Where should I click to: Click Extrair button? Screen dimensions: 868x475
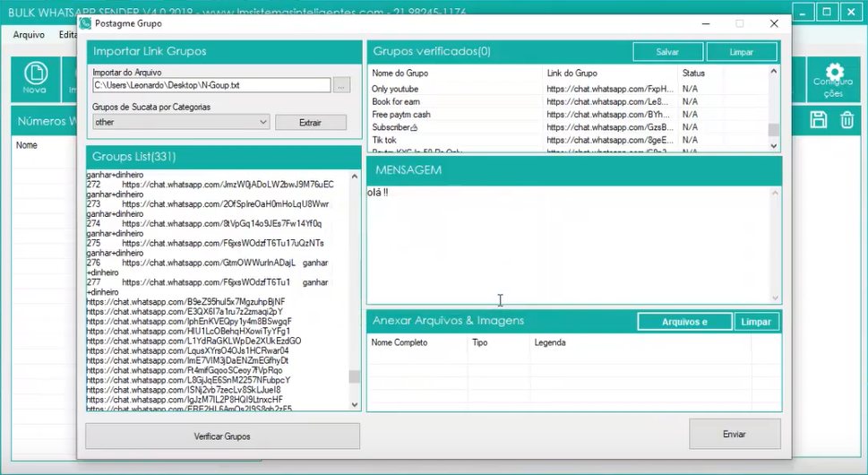311,123
